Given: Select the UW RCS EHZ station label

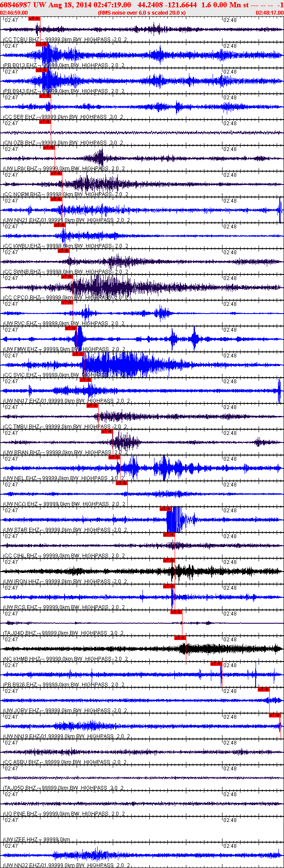Looking at the screenshot, I should (21, 607).
